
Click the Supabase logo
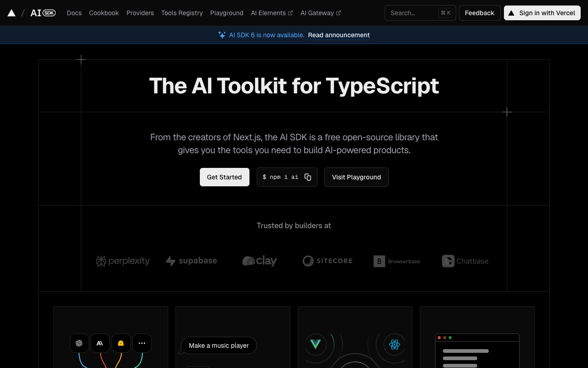click(191, 261)
